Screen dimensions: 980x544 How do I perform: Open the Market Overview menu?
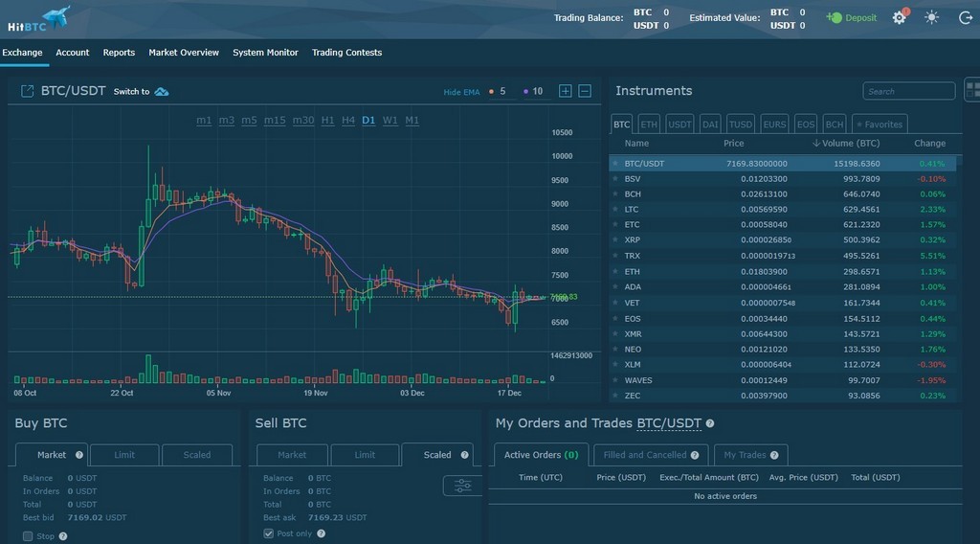(184, 53)
